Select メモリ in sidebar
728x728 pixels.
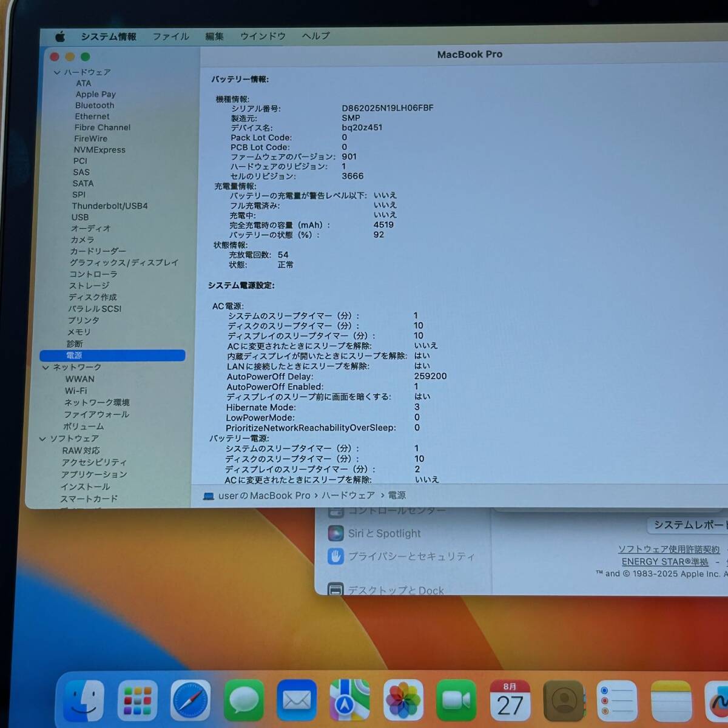(x=79, y=332)
